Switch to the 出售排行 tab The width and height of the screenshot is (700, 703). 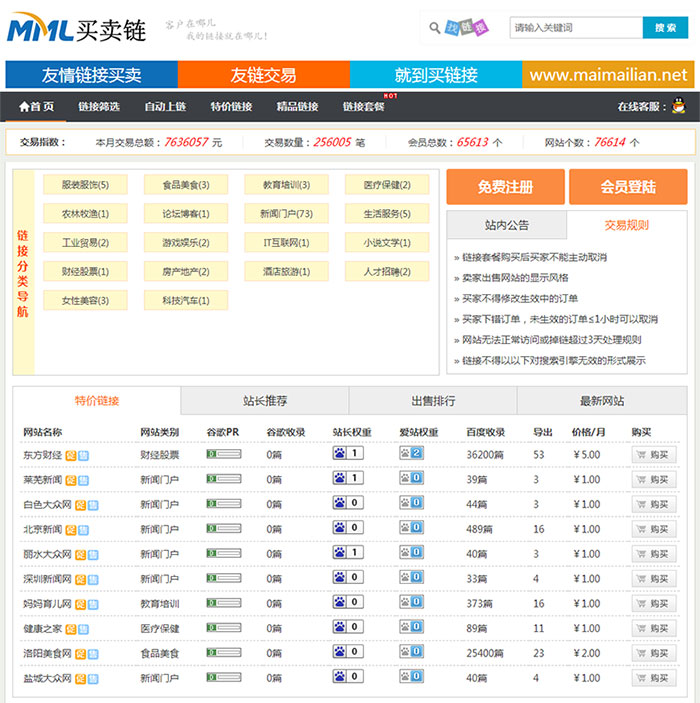point(433,401)
